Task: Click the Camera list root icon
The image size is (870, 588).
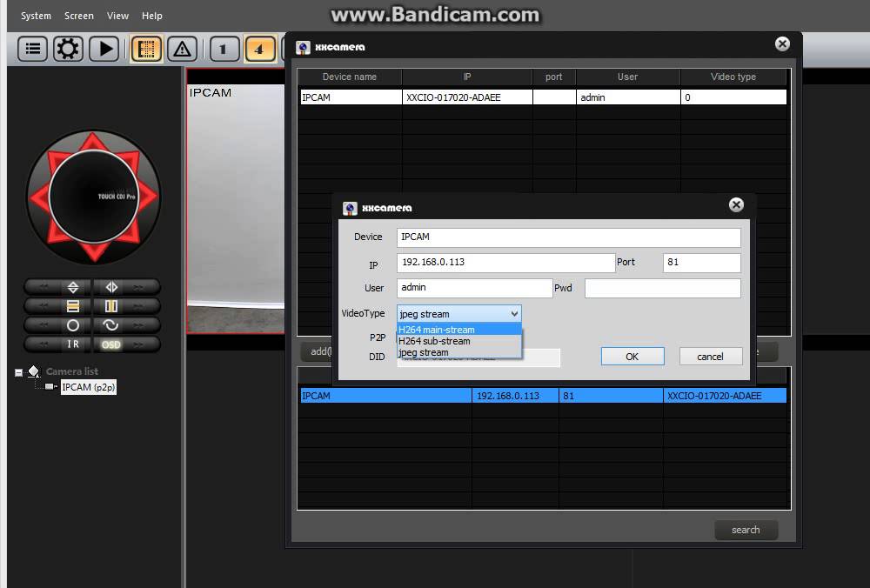Action: [x=34, y=371]
